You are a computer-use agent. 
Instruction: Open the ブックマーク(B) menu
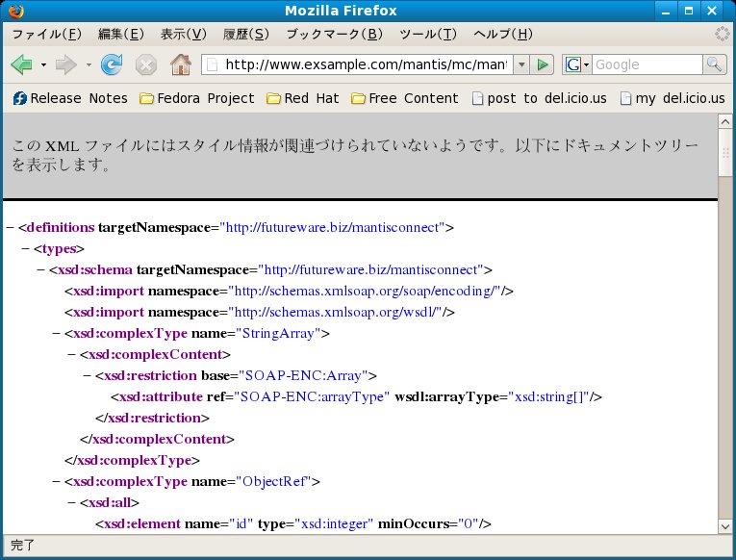[x=334, y=35]
